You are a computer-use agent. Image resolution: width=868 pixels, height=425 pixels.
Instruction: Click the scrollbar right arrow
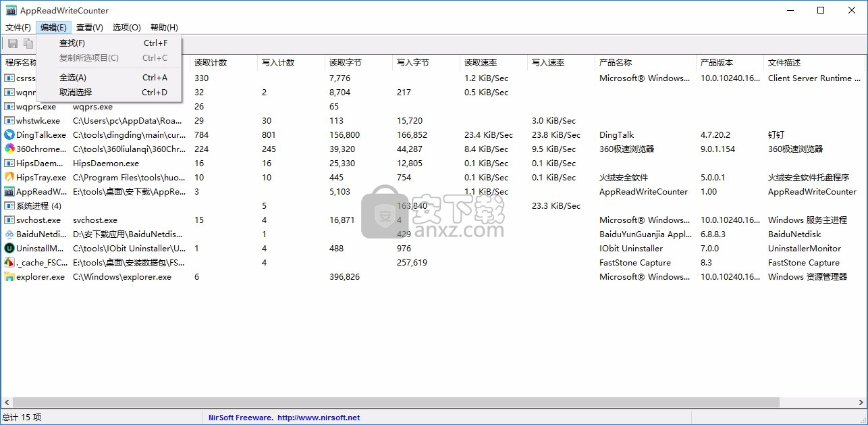click(861, 403)
